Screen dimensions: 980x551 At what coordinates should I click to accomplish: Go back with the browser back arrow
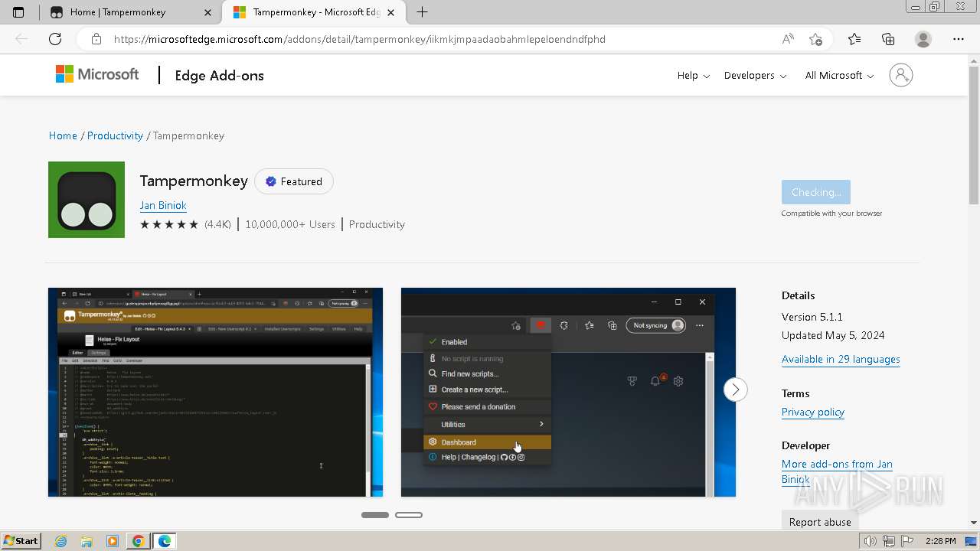(x=21, y=39)
